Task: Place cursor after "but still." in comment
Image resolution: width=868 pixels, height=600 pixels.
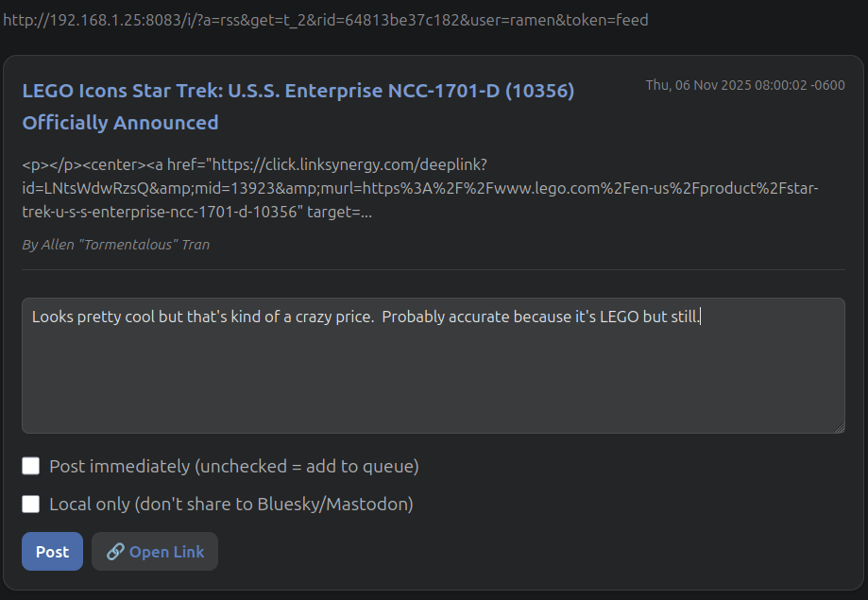Action: tap(701, 317)
